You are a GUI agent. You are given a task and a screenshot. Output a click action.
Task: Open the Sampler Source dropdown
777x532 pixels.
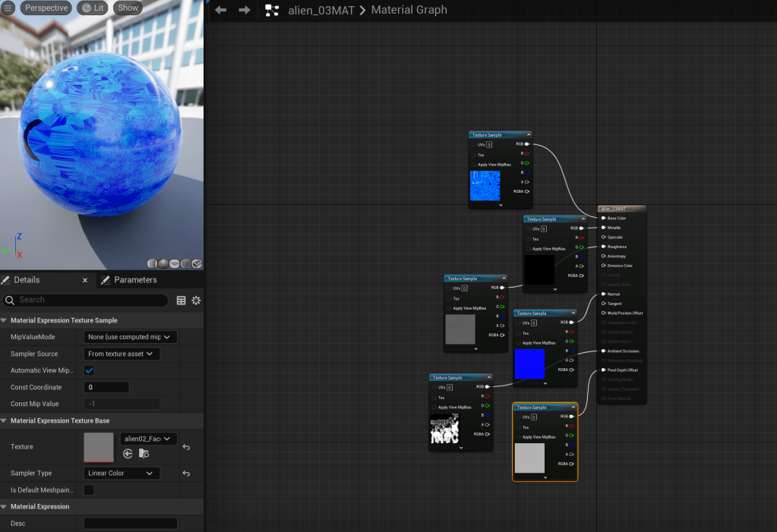122,354
